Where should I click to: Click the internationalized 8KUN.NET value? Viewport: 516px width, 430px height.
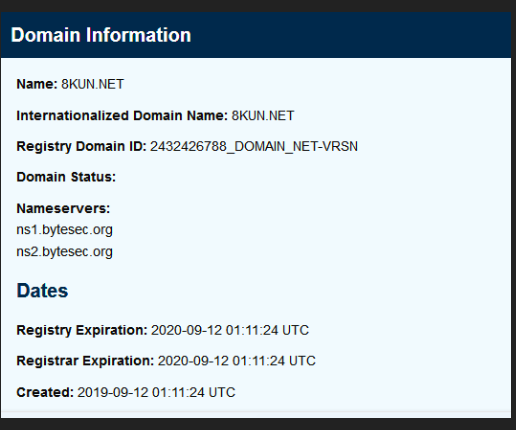(263, 116)
